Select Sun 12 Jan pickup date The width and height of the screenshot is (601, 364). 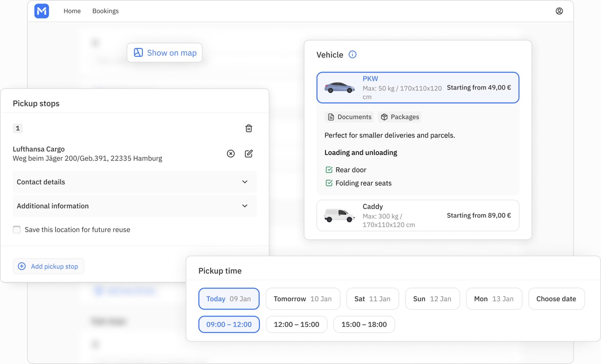click(x=432, y=299)
